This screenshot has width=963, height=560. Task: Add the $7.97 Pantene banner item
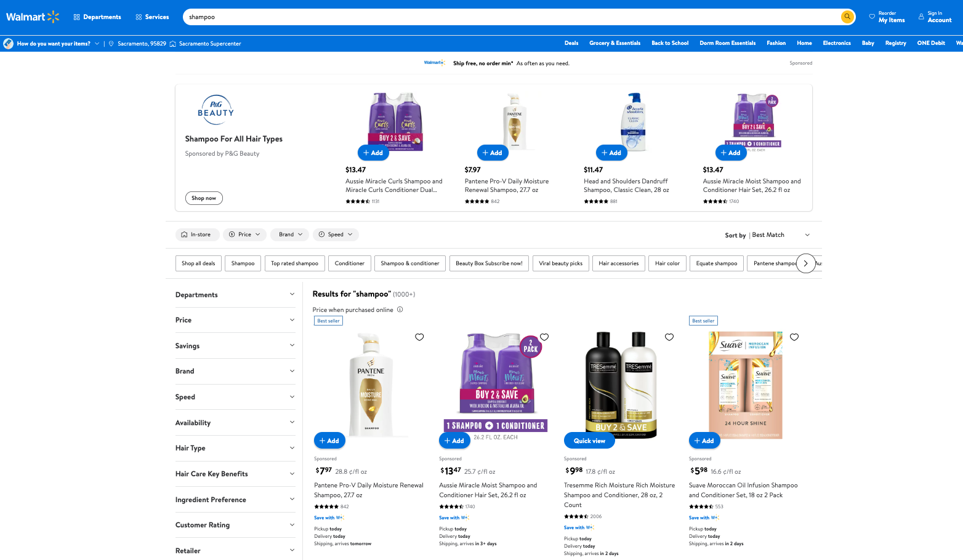[x=493, y=153]
